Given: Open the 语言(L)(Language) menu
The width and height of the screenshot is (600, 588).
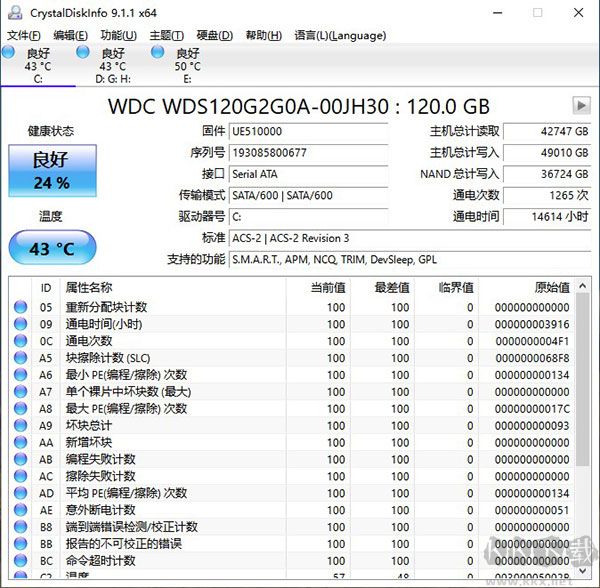Looking at the screenshot, I should [340, 36].
